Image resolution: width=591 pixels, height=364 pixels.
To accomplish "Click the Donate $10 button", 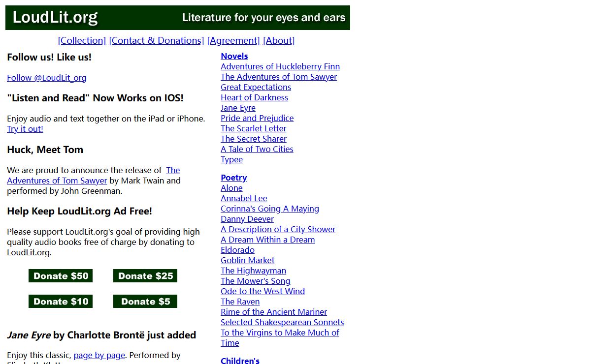I will point(61,302).
